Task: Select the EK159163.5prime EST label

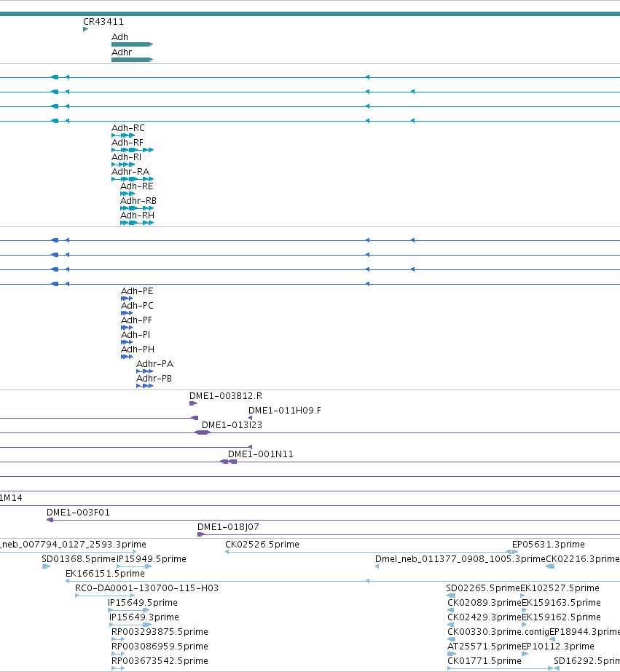Action: [x=561, y=603]
